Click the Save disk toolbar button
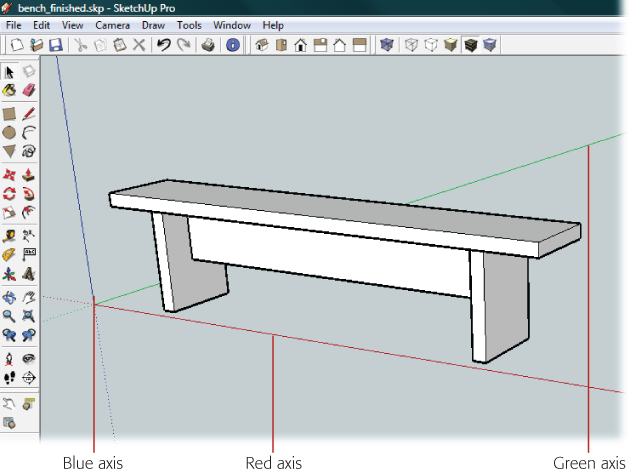630x473 pixels. (x=55, y=45)
